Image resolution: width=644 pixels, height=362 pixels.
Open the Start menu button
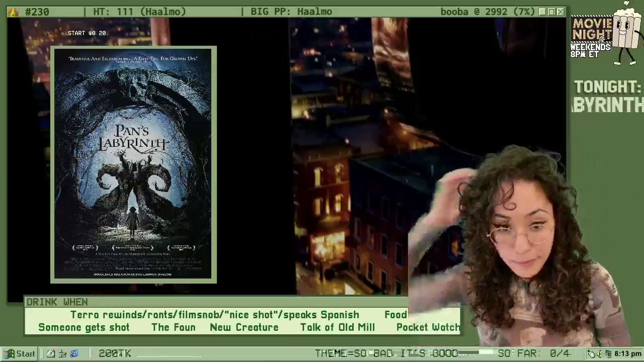(x=19, y=354)
